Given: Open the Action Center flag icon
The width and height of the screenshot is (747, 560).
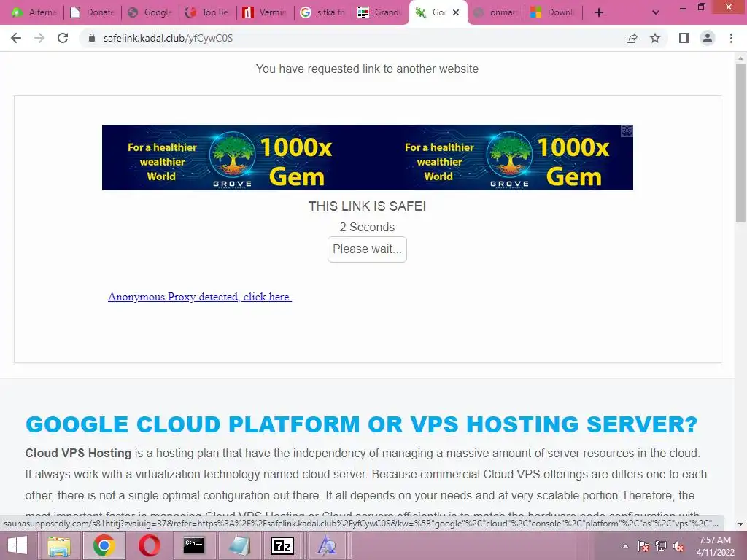Looking at the screenshot, I should (x=643, y=546).
